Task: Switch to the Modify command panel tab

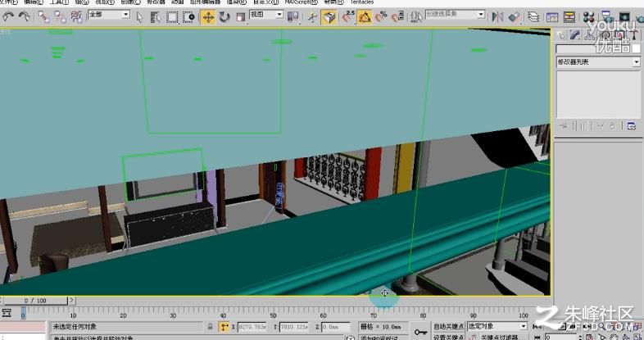Action: (575, 36)
